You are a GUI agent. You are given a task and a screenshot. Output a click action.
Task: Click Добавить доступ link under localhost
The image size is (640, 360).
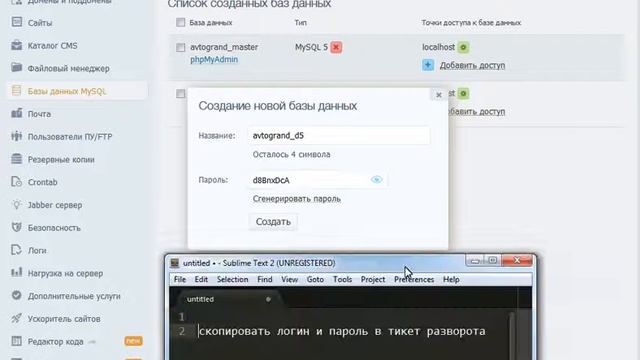[472, 65]
